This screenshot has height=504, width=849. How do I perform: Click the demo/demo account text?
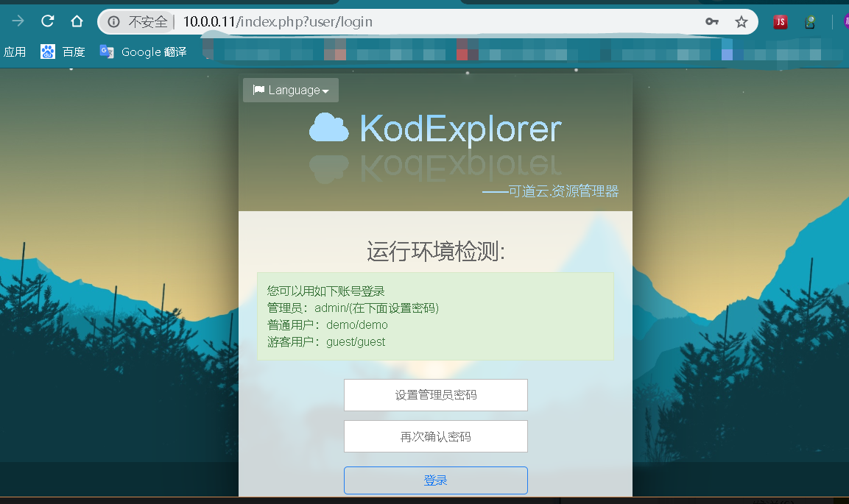click(x=357, y=325)
